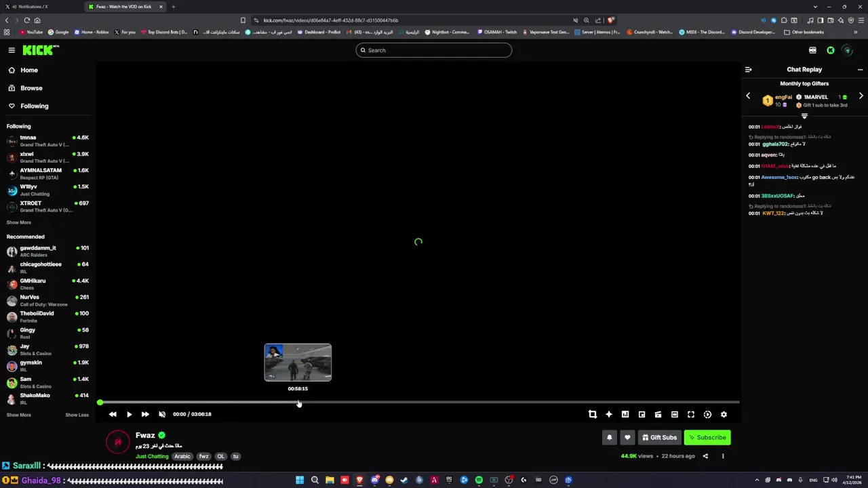Viewport: 868px width, 488px height.
Task: Select the fwz tag
Action: (x=203, y=456)
